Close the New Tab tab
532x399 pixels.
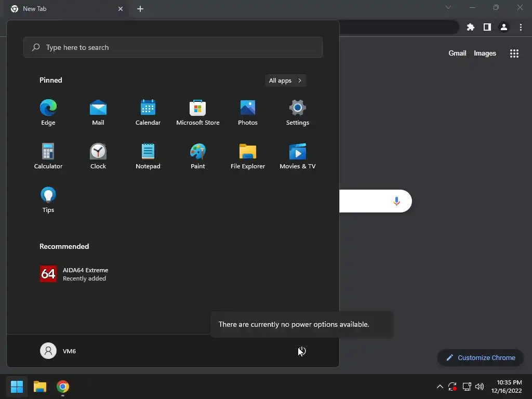(121, 9)
